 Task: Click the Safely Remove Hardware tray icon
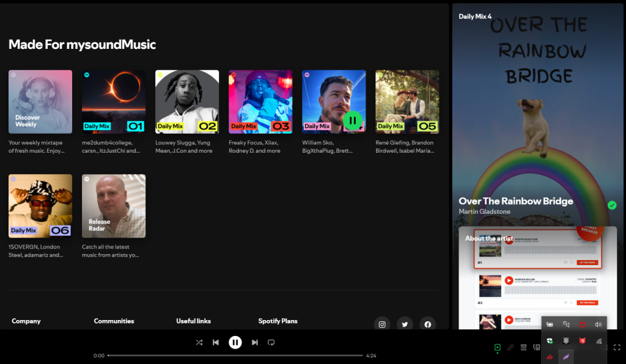pos(550,324)
